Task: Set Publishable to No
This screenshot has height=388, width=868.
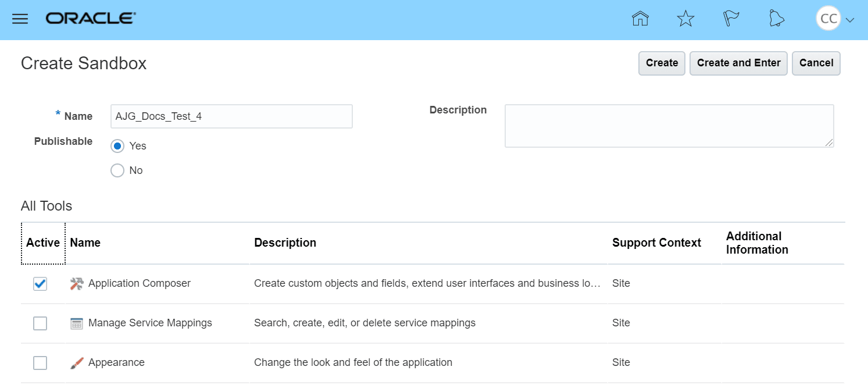Action: 117,170
